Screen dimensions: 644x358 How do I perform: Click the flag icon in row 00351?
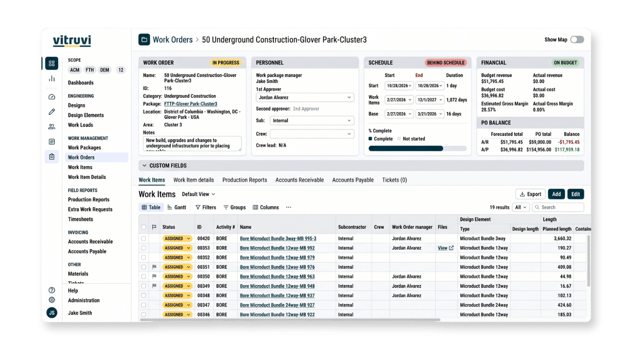154,267
